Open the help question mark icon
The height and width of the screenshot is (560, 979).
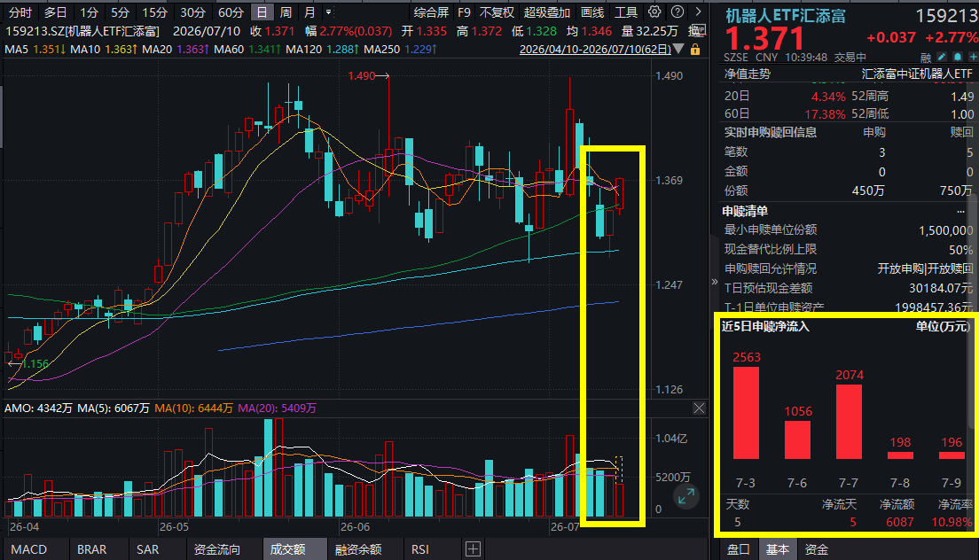(x=677, y=12)
